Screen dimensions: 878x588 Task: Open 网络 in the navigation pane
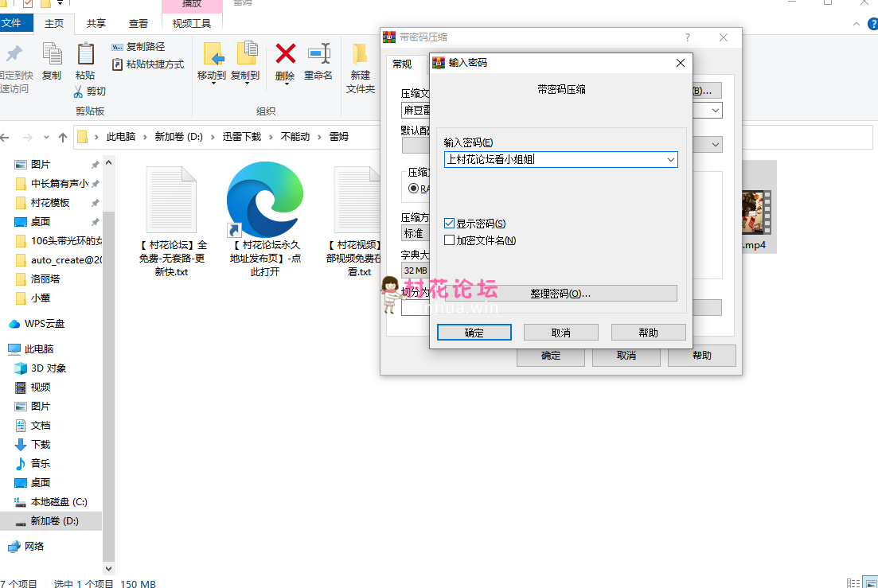click(x=34, y=547)
